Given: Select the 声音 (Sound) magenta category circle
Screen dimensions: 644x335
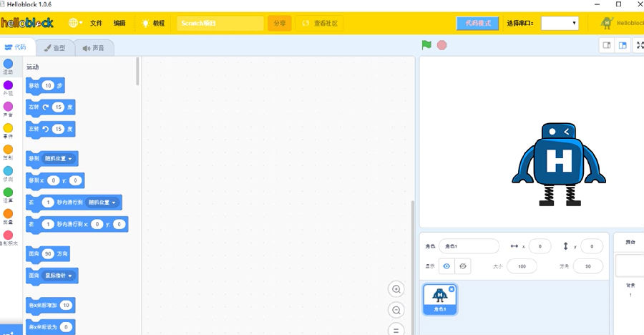Looking at the screenshot, I should (x=8, y=107).
